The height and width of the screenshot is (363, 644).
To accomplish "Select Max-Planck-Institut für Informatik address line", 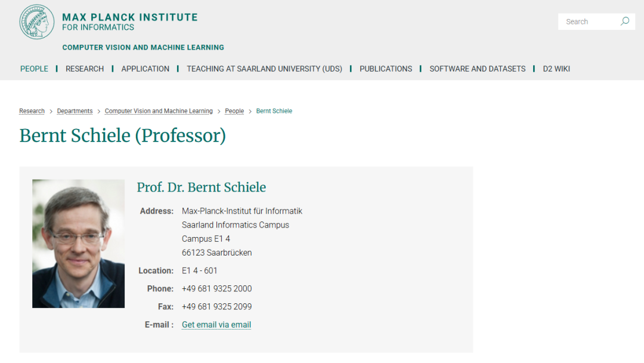I will [242, 211].
